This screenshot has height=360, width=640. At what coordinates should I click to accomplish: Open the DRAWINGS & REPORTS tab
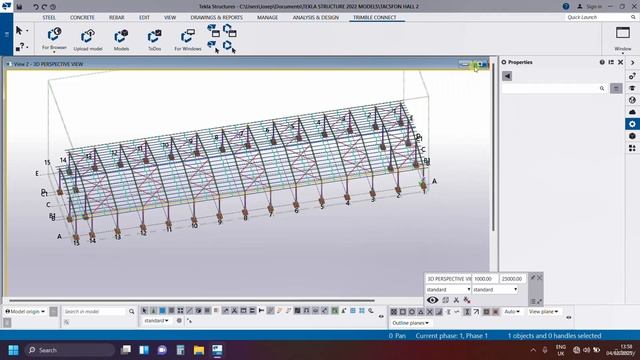[x=216, y=18]
